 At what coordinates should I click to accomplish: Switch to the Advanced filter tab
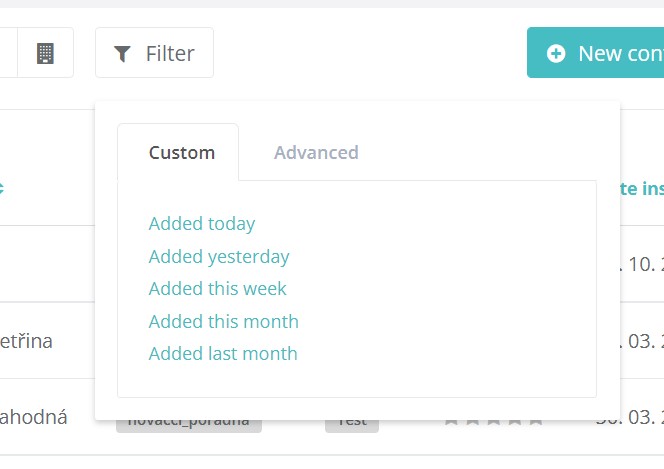point(316,152)
